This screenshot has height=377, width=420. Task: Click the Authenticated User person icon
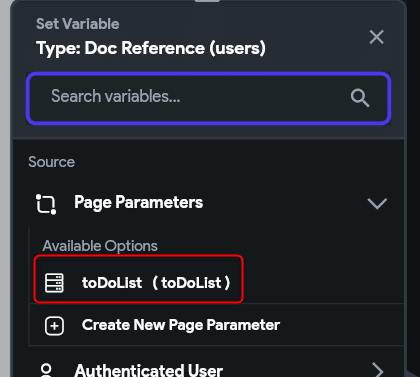click(46, 370)
